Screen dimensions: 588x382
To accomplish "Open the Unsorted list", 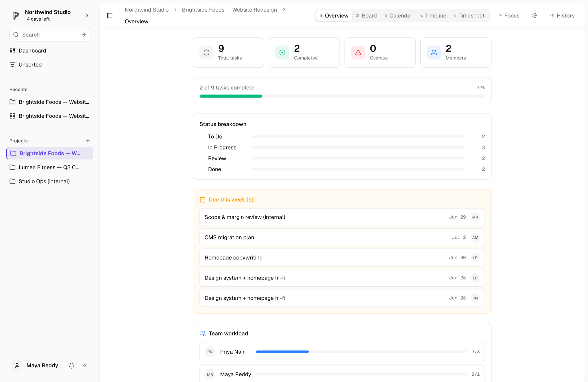I will tap(50, 64).
